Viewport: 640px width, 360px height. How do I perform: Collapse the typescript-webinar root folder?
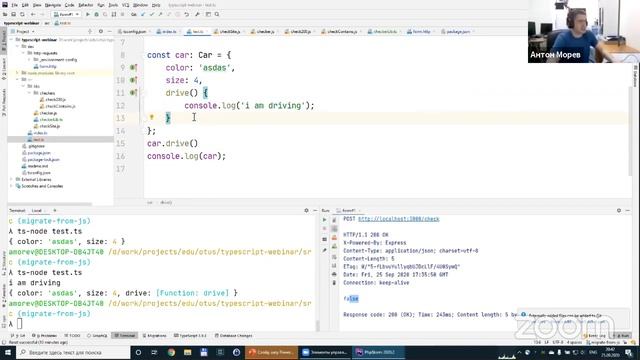12,40
